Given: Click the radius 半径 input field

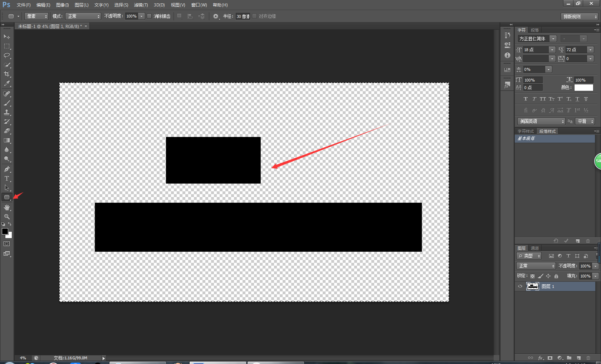Looking at the screenshot, I should [243, 16].
